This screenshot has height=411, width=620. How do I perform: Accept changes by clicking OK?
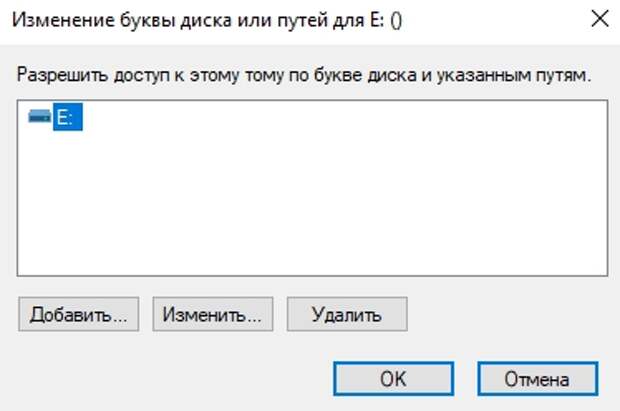(392, 379)
